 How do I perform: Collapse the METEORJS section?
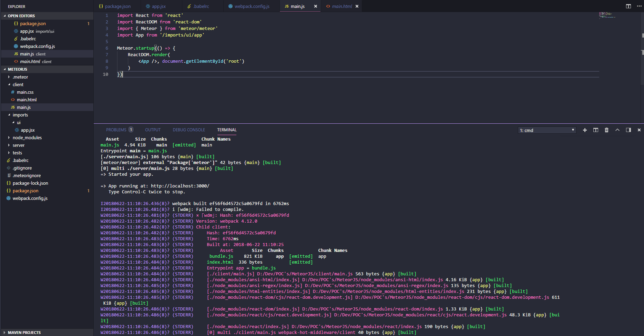pos(47,69)
